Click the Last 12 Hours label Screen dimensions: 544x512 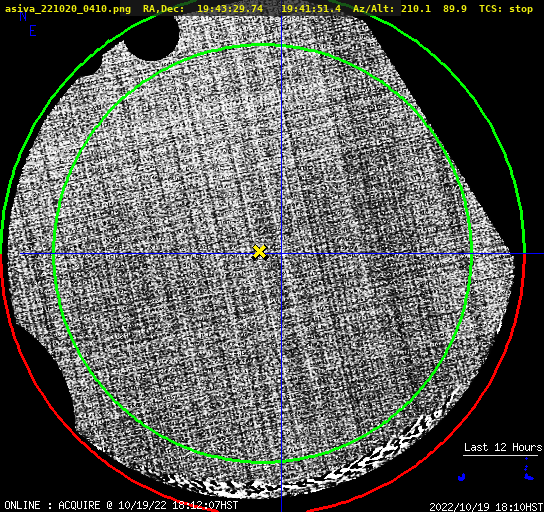[503, 447]
